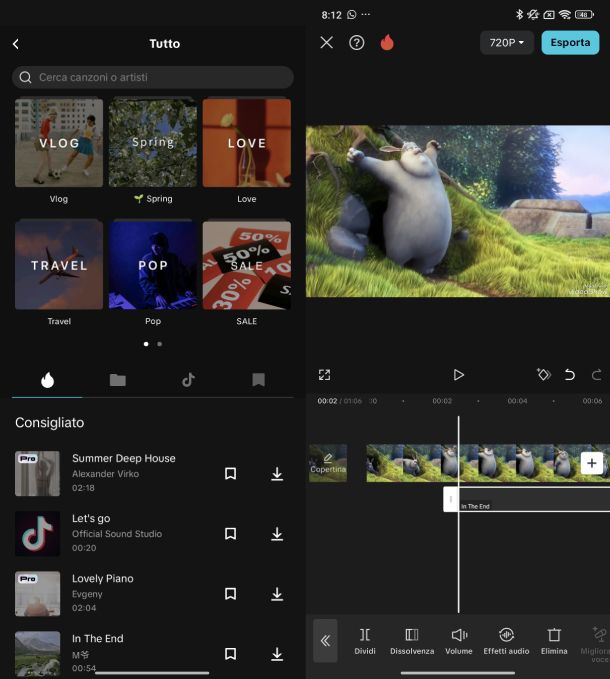Tap the Wi-Fi status bar icon
The width and height of the screenshot is (610, 679).
click(565, 15)
